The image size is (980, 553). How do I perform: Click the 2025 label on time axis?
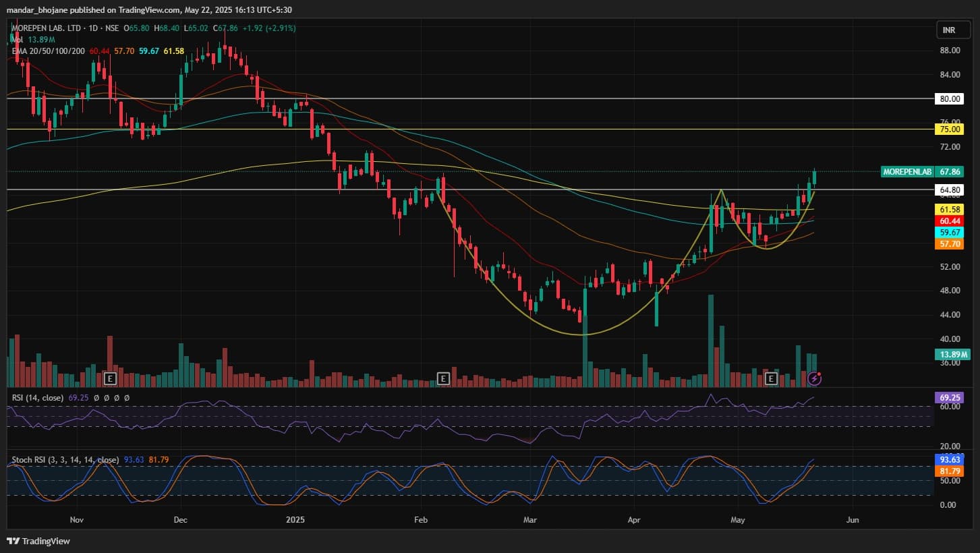(295, 520)
